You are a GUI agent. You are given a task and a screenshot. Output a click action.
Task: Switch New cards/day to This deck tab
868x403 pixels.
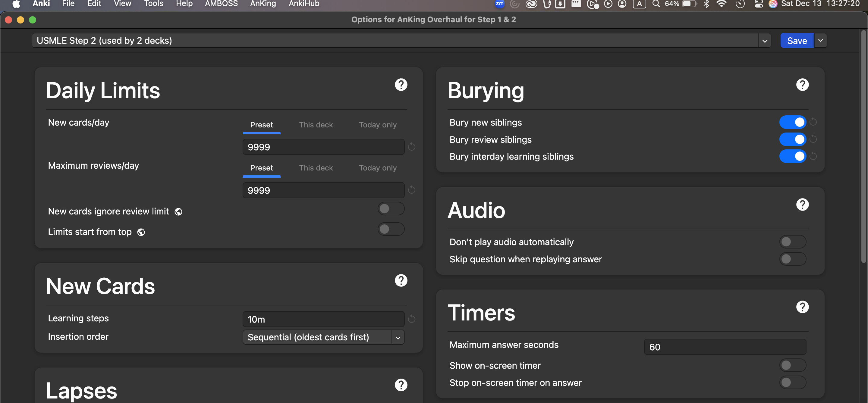coord(316,125)
